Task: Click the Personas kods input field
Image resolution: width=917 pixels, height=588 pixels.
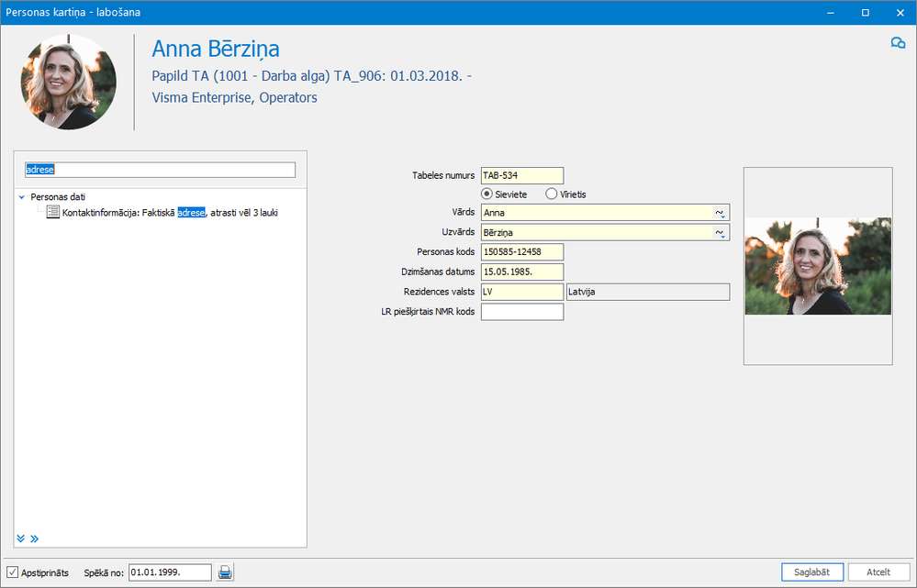Action: coord(521,252)
